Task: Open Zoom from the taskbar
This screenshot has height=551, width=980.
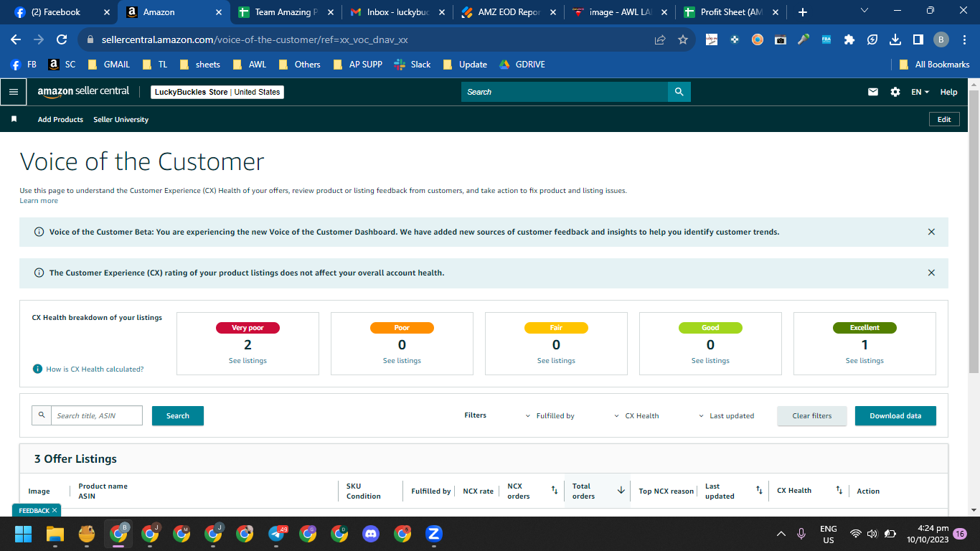Action: click(x=433, y=534)
